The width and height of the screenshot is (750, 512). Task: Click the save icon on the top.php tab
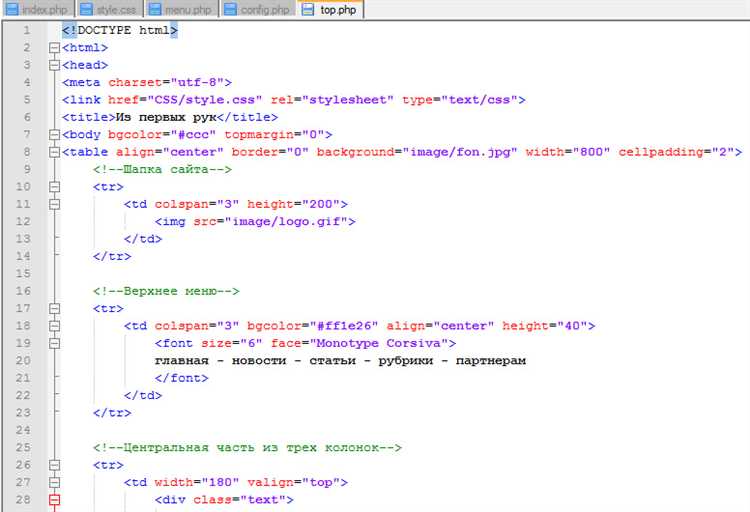[309, 10]
